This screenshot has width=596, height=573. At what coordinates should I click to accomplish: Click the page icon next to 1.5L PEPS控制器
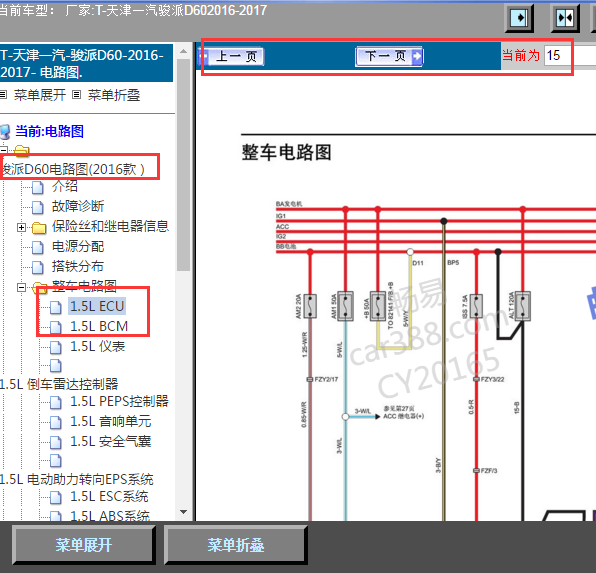click(x=56, y=402)
